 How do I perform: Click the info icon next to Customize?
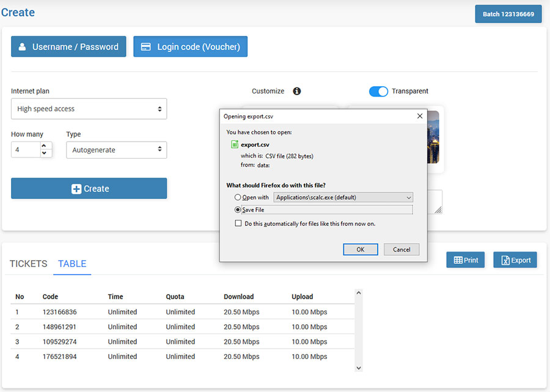coord(297,91)
